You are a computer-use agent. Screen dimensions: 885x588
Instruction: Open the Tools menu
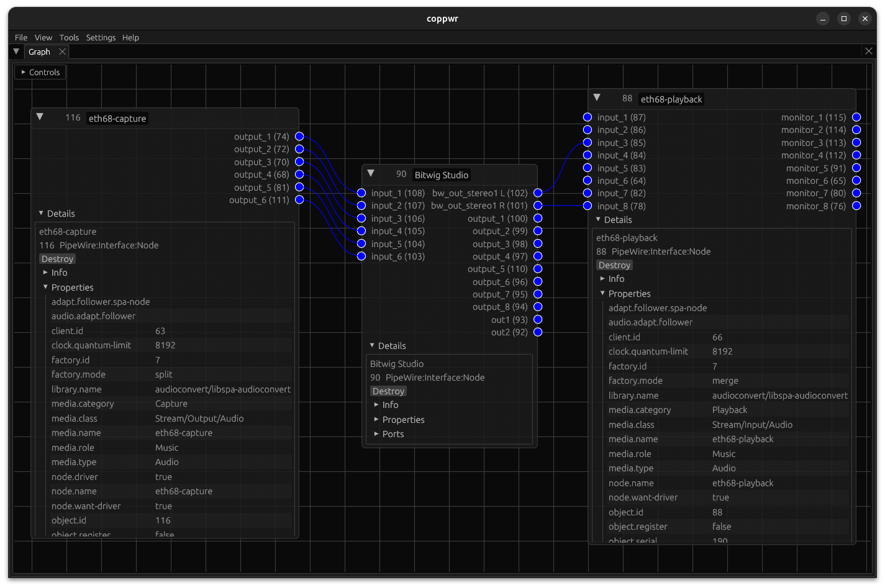point(69,38)
